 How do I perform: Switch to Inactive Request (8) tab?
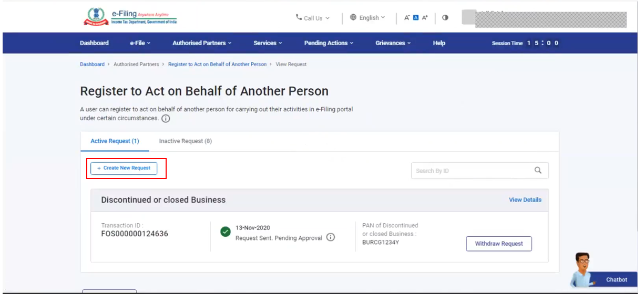pos(185,141)
